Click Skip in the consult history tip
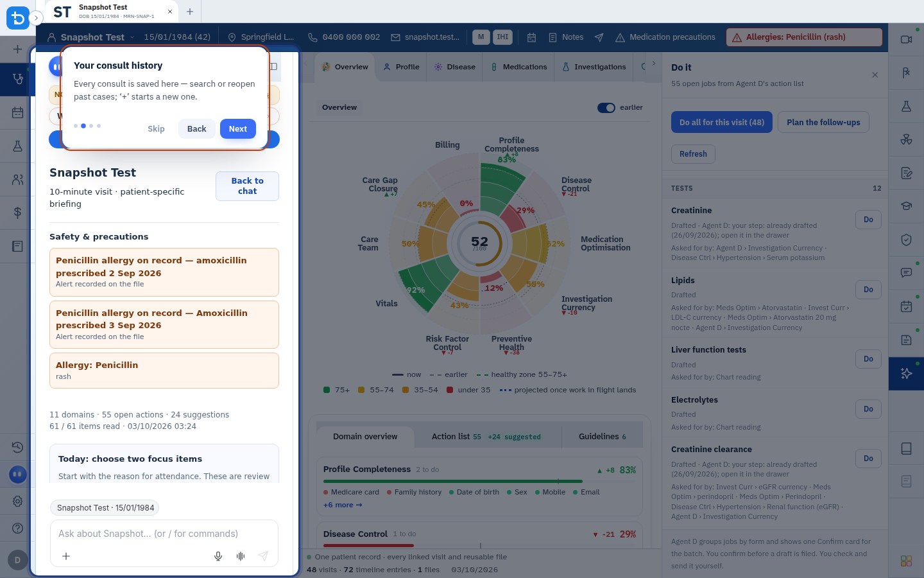 coord(156,129)
